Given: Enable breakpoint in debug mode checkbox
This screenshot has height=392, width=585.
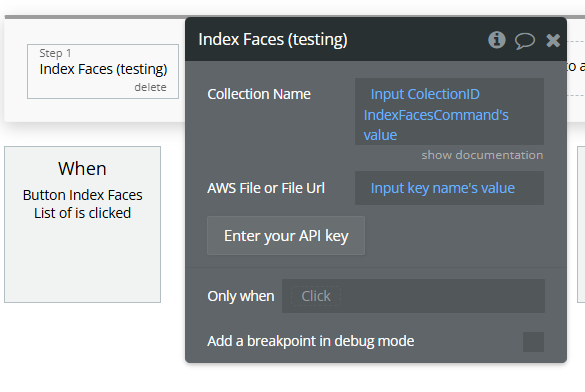Looking at the screenshot, I should [533, 342].
